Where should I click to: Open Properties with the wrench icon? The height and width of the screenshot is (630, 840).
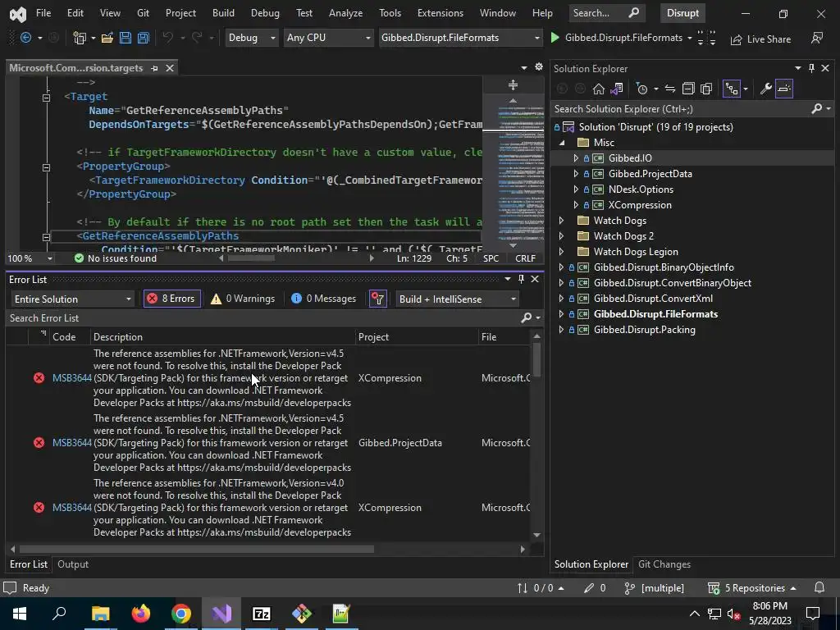(x=765, y=89)
